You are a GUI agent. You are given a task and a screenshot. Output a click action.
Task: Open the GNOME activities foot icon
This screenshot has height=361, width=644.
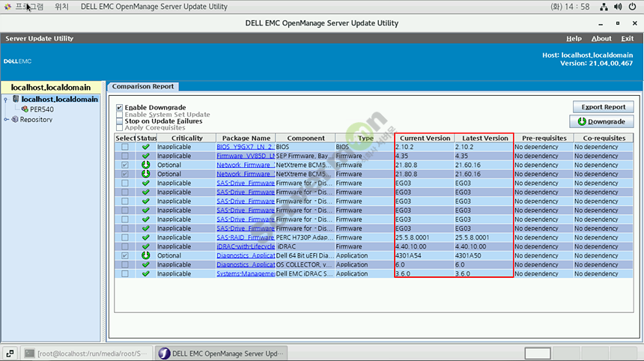[x=7, y=7]
